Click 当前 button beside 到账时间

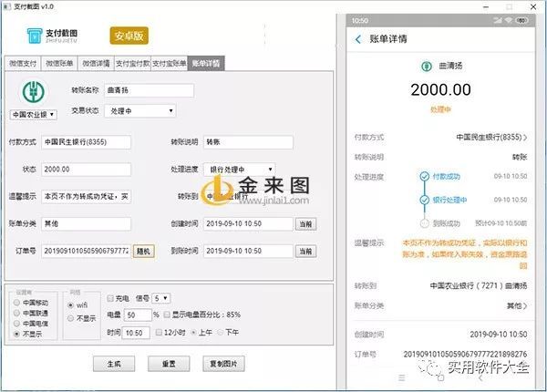306,251
